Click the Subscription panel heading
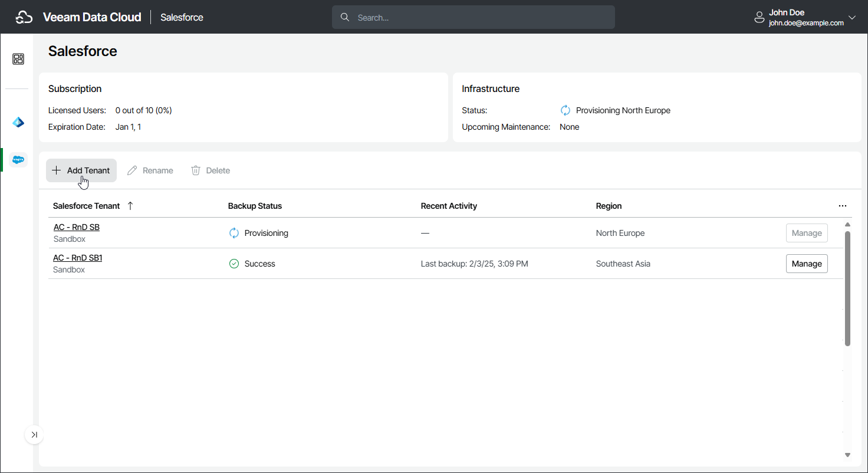868x473 pixels. [75, 88]
